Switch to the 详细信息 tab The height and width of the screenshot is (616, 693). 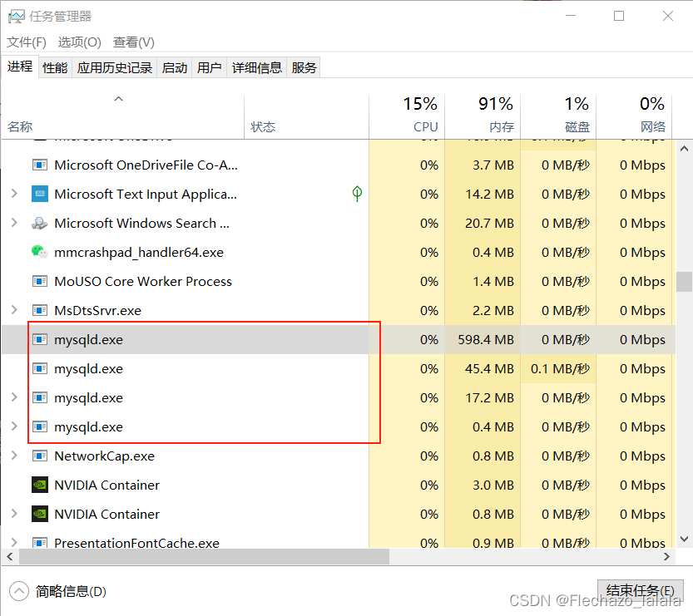click(257, 67)
